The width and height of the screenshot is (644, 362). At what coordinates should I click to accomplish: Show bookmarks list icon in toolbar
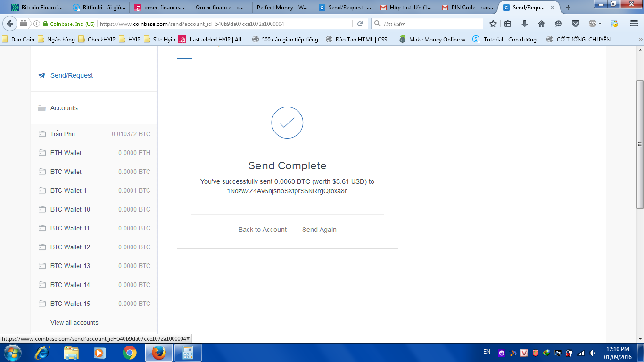point(508,24)
